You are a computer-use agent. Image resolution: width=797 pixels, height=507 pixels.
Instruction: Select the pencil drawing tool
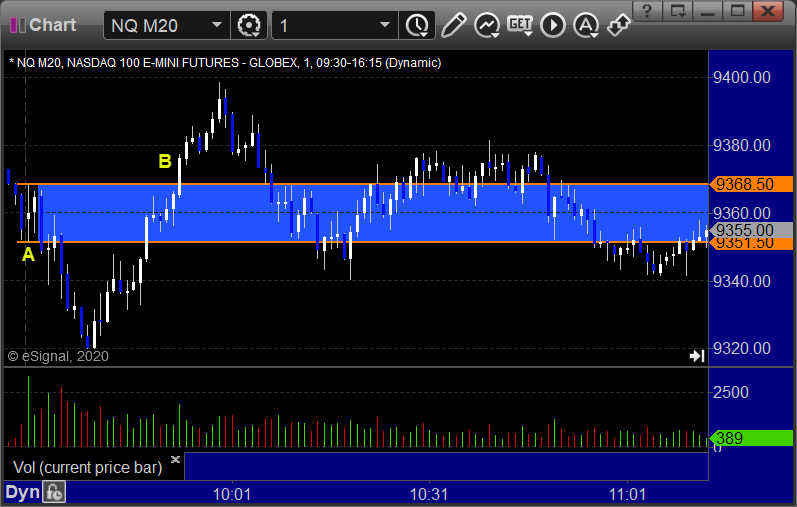point(453,25)
